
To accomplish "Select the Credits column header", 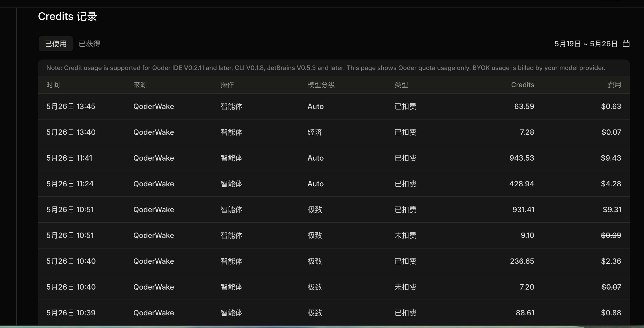I will click(x=523, y=85).
